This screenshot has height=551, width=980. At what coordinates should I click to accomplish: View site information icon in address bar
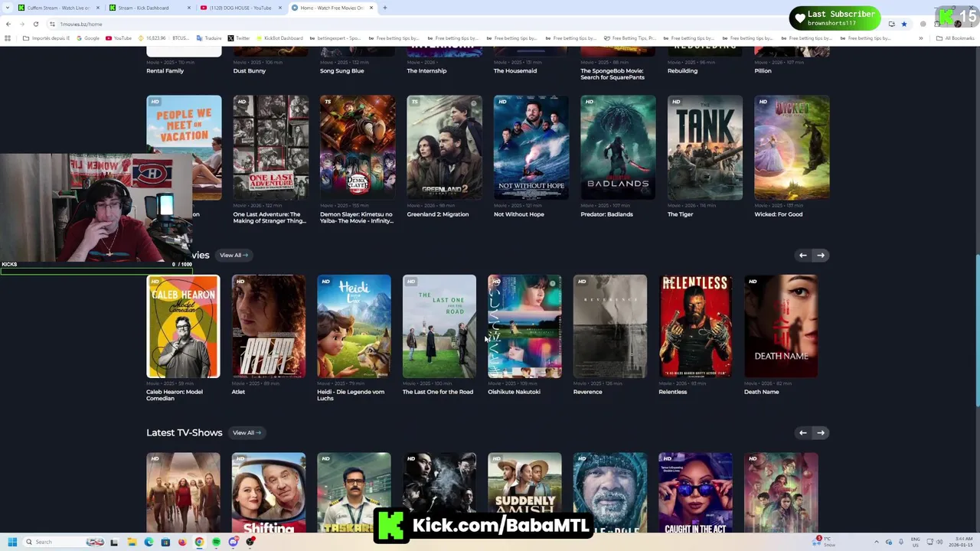pyautogui.click(x=53, y=24)
